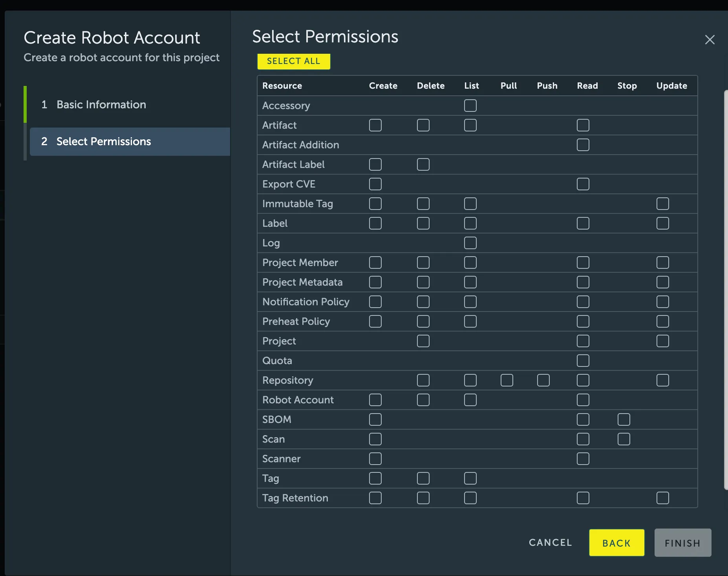Viewport: 728px width, 576px height.
Task: Enable Repository Push permission
Action: [543, 380]
